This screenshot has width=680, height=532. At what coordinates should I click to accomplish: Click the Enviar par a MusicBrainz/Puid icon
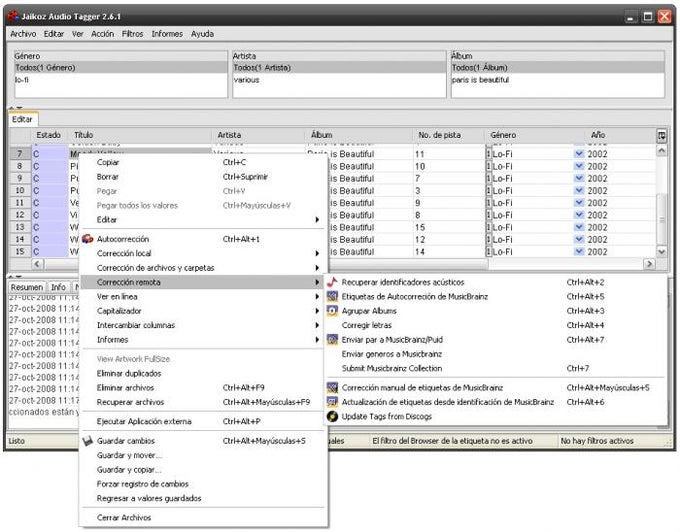tap(332, 339)
